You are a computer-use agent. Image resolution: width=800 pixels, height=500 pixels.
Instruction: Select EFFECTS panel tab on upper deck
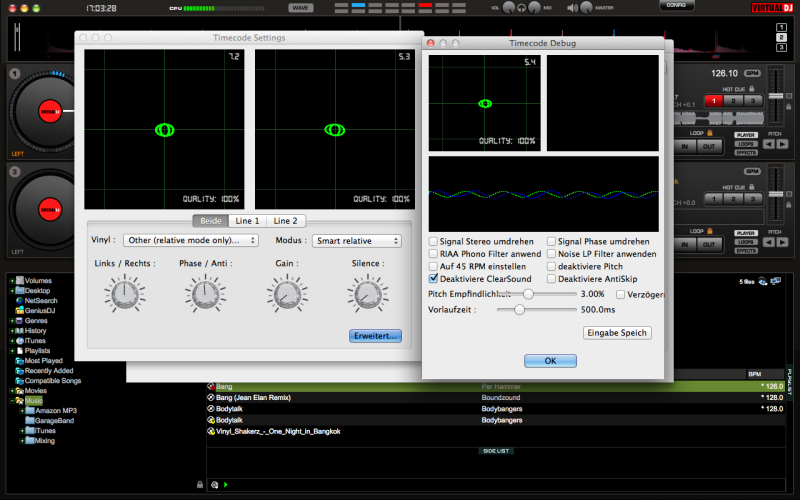click(x=745, y=153)
